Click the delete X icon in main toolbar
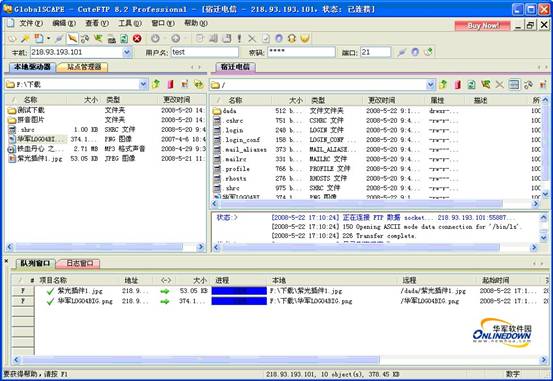553x381 pixels. tap(252, 38)
